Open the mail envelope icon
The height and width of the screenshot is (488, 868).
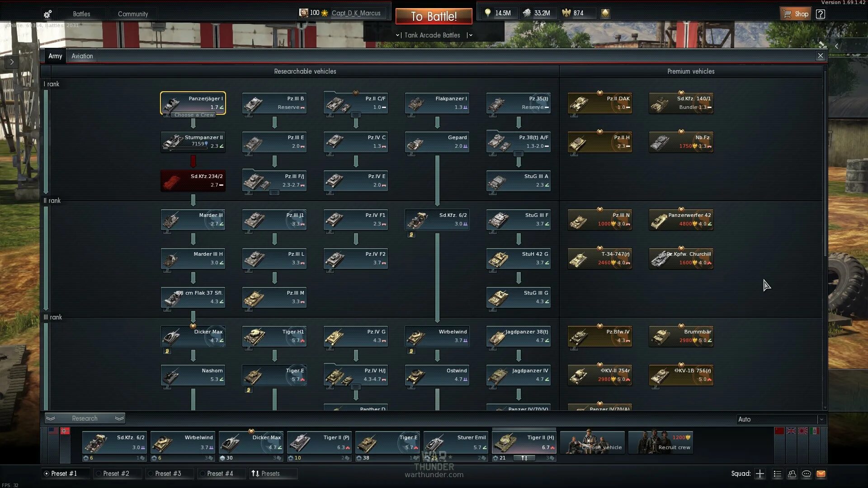pyautogui.click(x=821, y=474)
